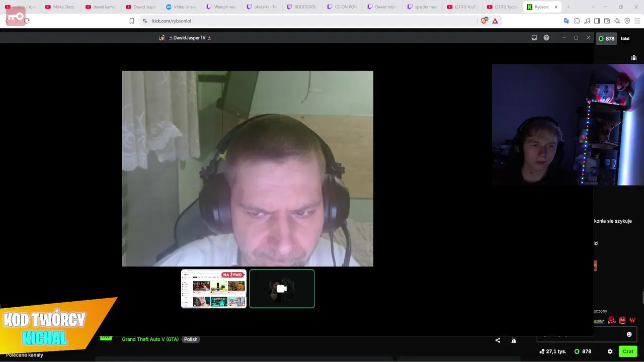Reload the page with the refresh icon
Screen dimensions: 644x362
tap(27, 21)
